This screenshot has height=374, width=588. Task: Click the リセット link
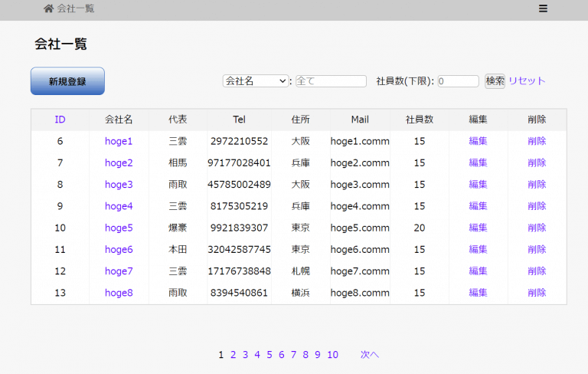527,81
